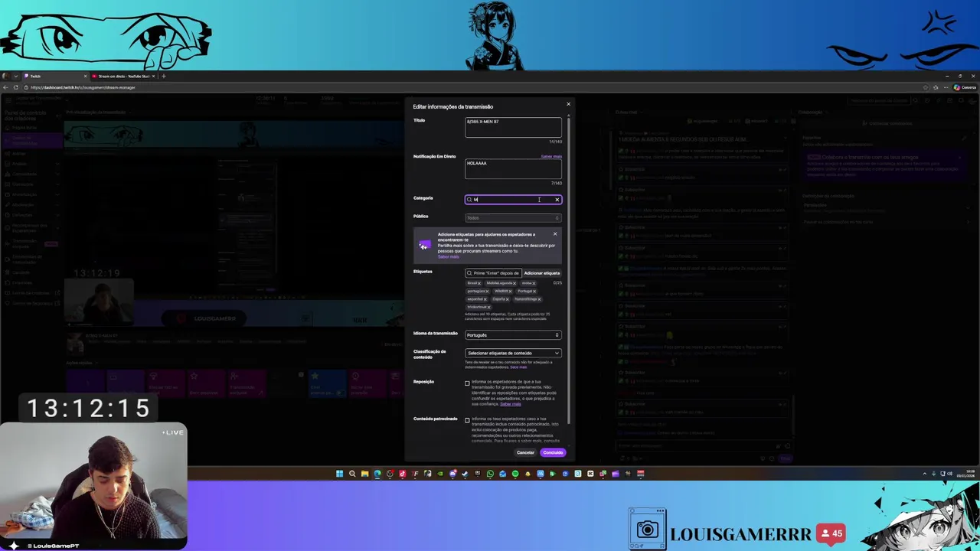Screen dimensions: 980x551
Task: Close the Editar informações dialog
Action: 568,104
